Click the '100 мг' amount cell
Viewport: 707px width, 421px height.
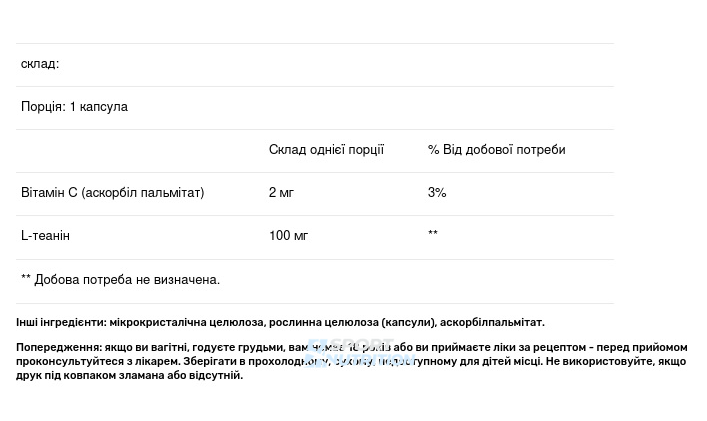[289, 235]
